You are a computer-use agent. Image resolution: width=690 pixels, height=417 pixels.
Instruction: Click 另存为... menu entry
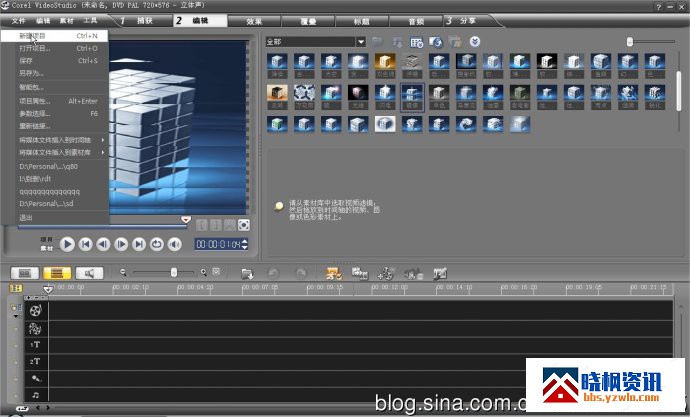(x=32, y=73)
